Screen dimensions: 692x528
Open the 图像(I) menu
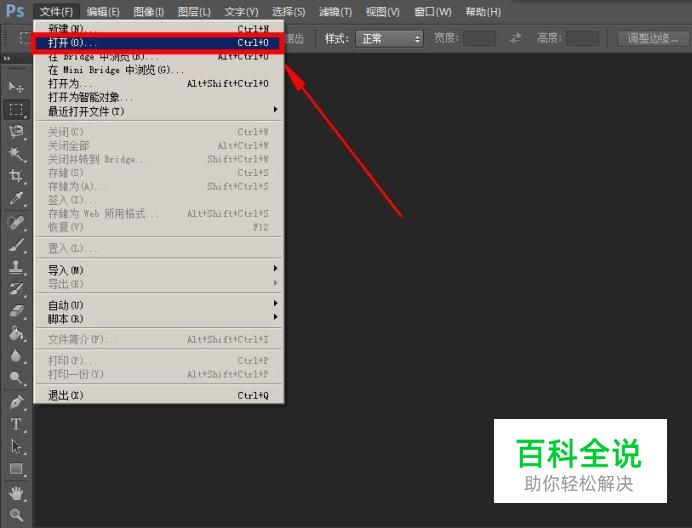[x=149, y=12]
